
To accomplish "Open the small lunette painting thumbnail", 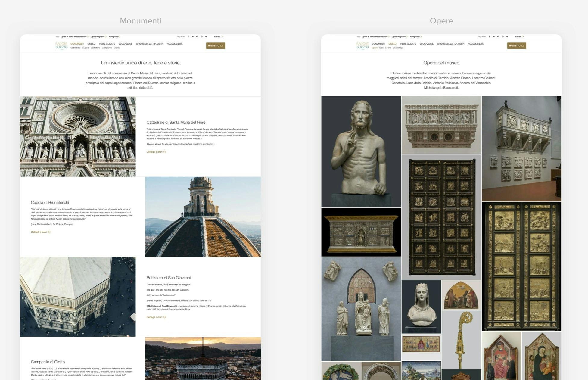I will click(x=461, y=295).
